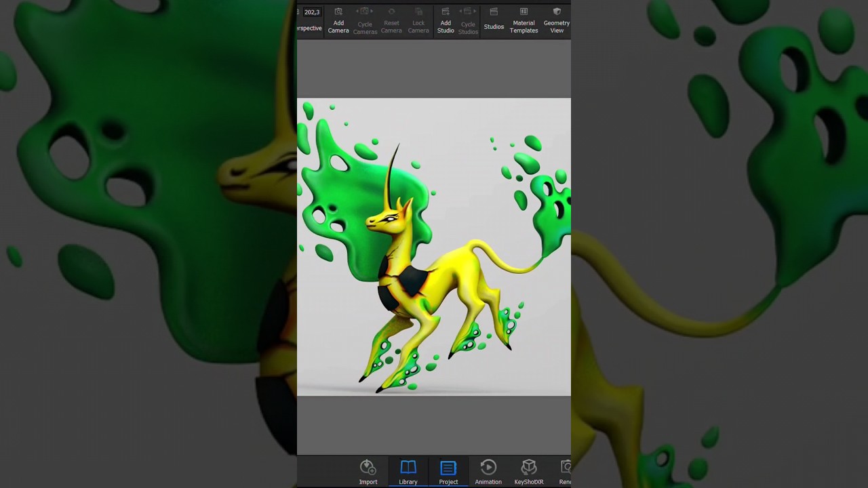Click the field of view value field
The height and width of the screenshot is (488, 868).
tap(312, 12)
